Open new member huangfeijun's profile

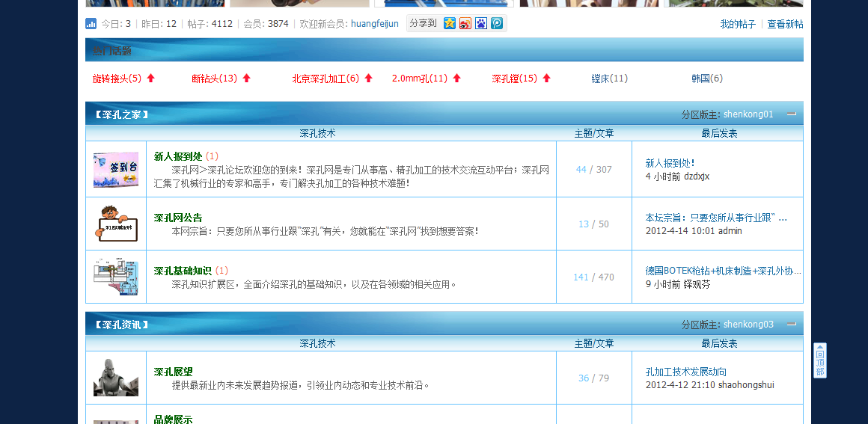click(375, 24)
